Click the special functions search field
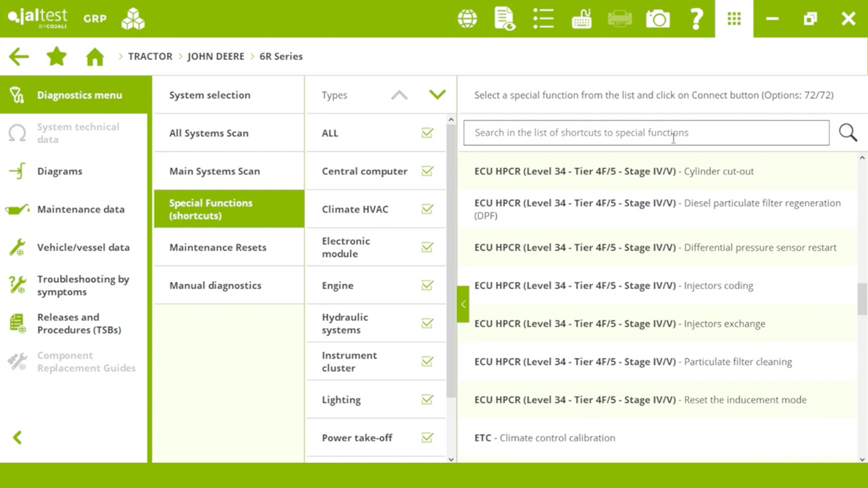The width and height of the screenshot is (868, 488). pos(645,133)
